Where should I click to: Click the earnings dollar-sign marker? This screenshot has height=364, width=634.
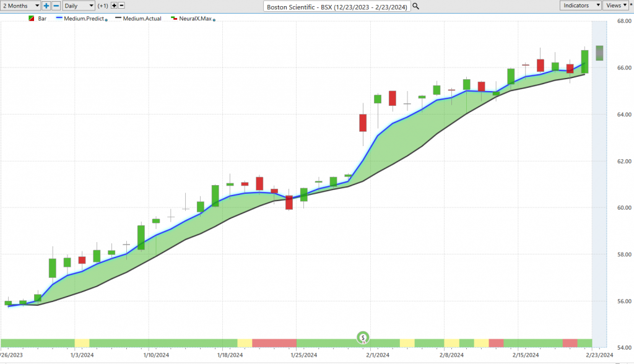pyautogui.click(x=363, y=337)
